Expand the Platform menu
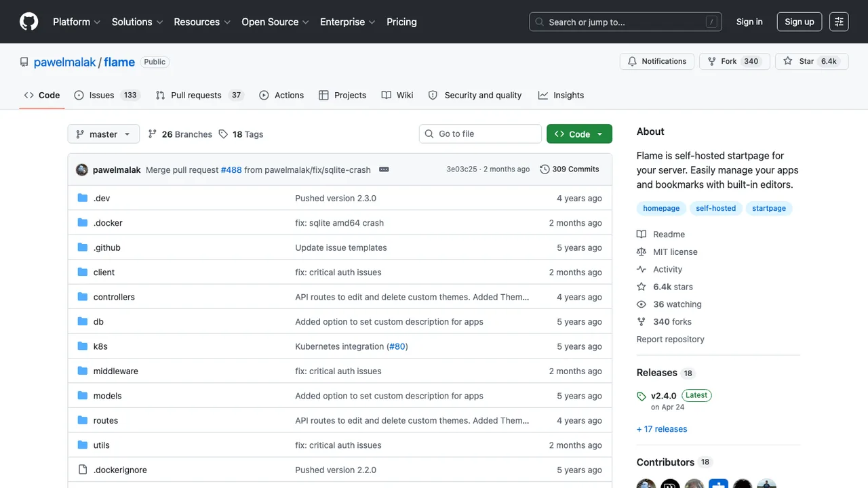Image resolution: width=868 pixels, height=488 pixels. [x=77, y=22]
